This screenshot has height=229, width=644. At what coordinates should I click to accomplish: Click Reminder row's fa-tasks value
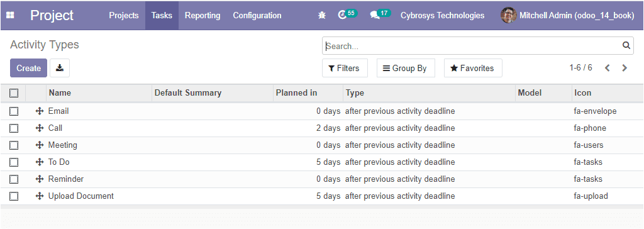pos(588,179)
